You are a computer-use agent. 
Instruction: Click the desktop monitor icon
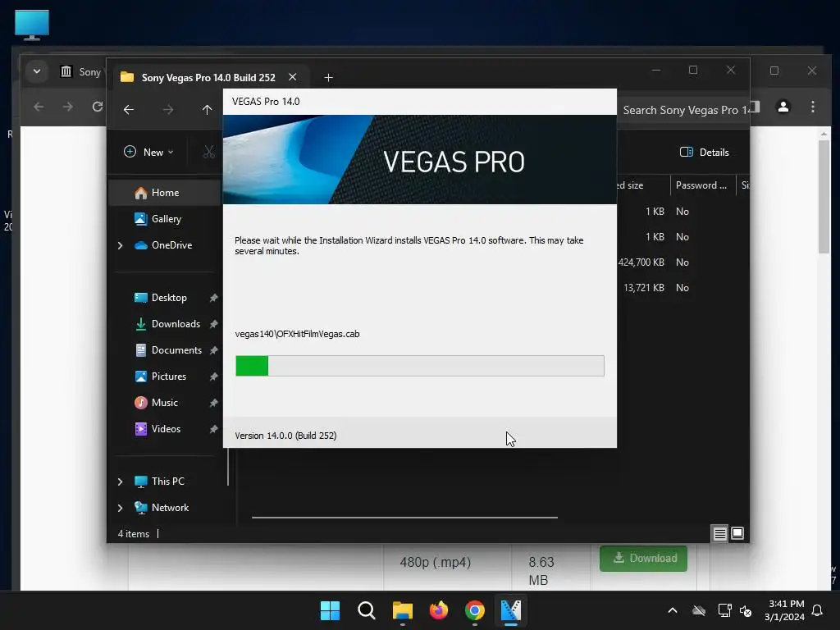pyautogui.click(x=32, y=25)
